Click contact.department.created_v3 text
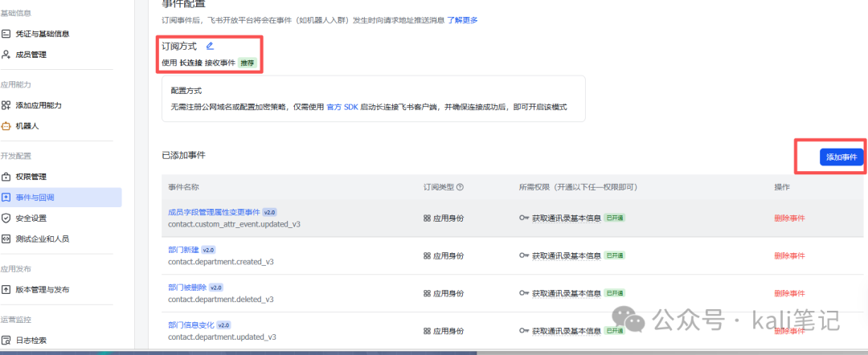This screenshot has width=868, height=355. click(x=221, y=262)
